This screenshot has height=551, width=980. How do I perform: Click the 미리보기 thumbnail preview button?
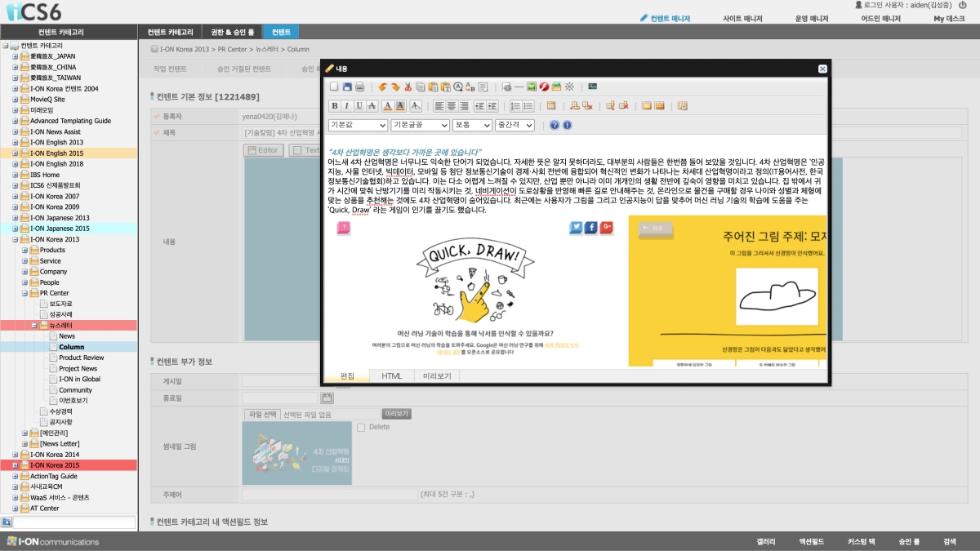point(396,414)
